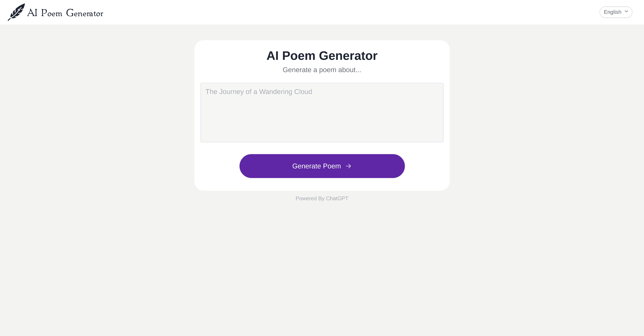Click the arrow icon on Generate Poem
The height and width of the screenshot is (336, 644).
348,166
